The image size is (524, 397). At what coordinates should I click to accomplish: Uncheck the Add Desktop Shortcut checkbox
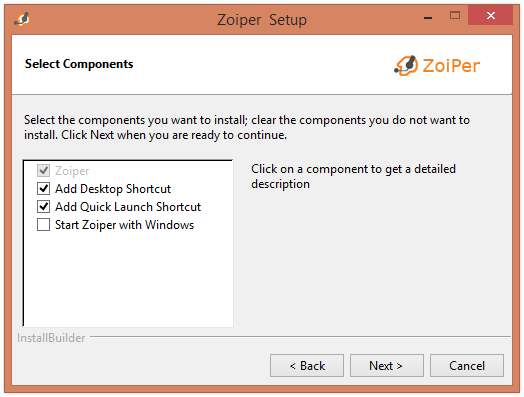coord(43,189)
